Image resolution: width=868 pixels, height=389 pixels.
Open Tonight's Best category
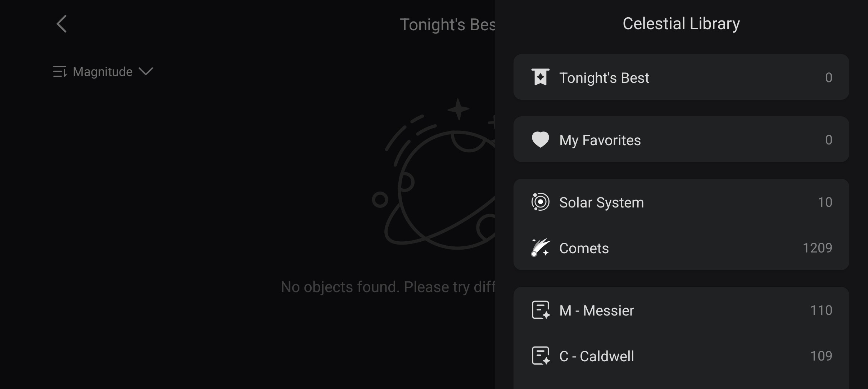[681, 77]
